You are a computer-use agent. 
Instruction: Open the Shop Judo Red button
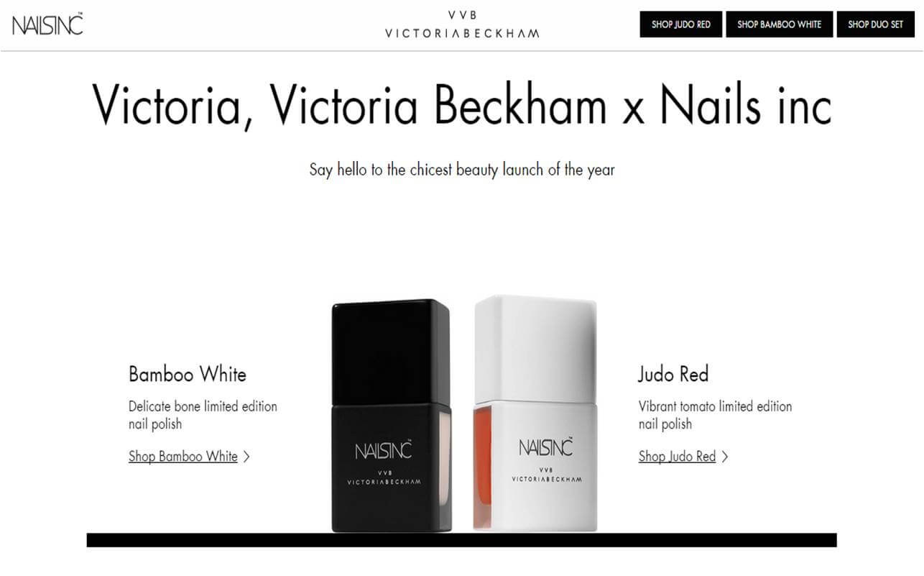tap(680, 24)
